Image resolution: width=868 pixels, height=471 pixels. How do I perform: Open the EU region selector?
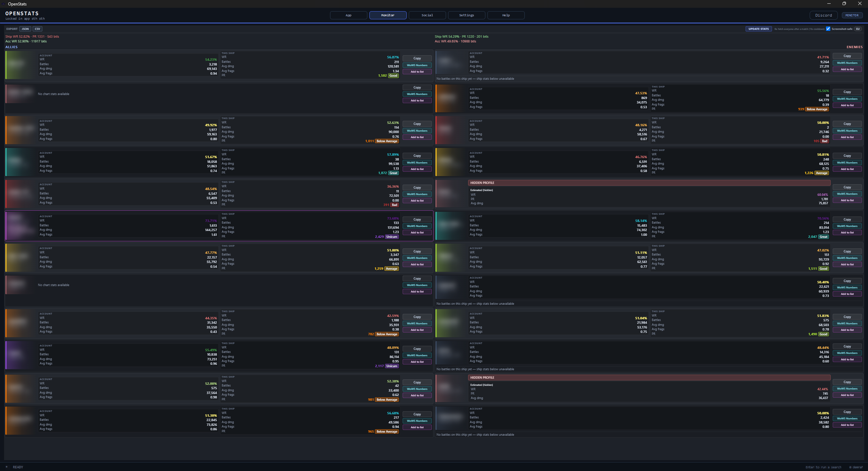click(857, 29)
